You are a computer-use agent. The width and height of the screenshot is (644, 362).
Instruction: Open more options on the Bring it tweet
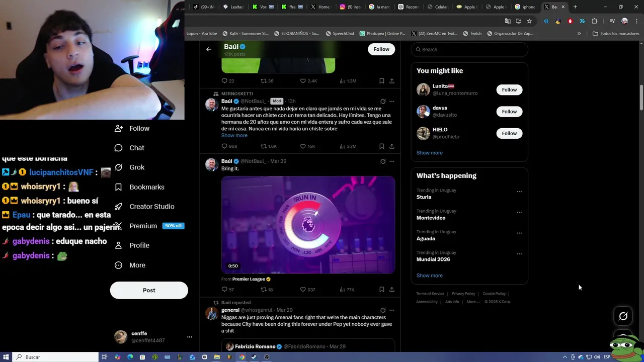click(392, 161)
